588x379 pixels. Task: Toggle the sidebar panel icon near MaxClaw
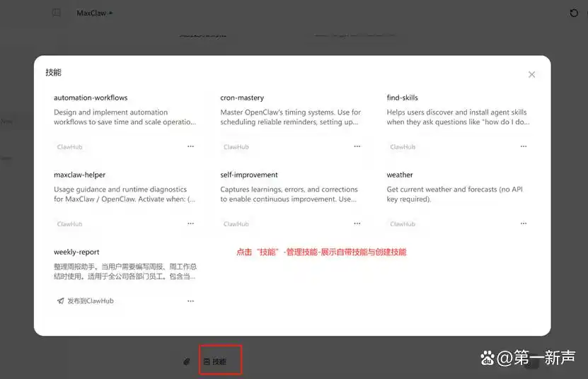click(x=57, y=13)
